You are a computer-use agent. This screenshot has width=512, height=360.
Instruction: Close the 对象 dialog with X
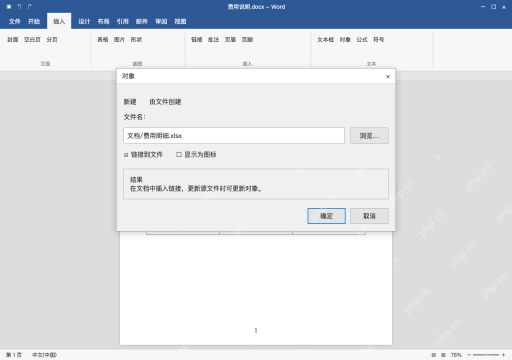tap(388, 77)
